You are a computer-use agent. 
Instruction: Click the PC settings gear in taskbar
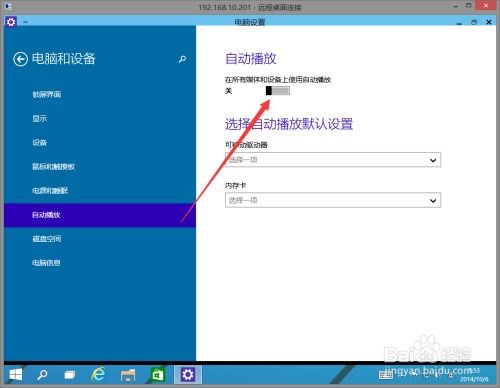pos(188,375)
